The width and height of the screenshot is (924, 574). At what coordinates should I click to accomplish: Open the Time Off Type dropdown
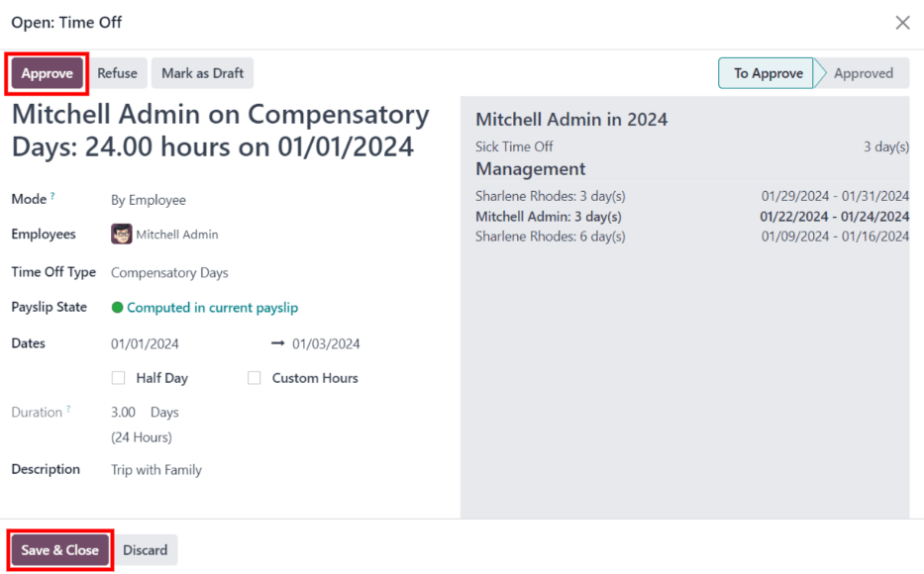[169, 273]
